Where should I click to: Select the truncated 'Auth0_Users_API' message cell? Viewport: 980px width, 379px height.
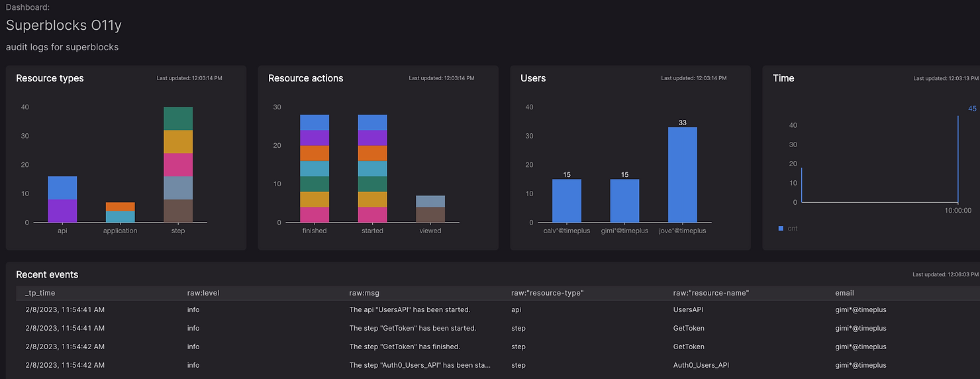coord(420,365)
